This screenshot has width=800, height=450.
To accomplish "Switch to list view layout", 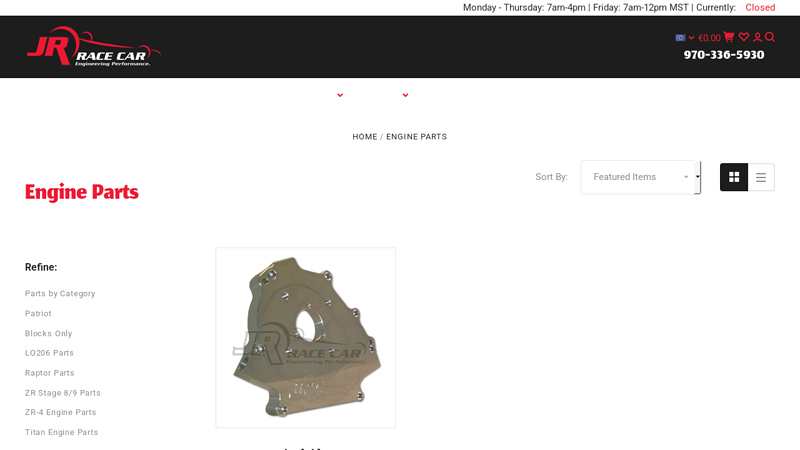I will [x=761, y=177].
